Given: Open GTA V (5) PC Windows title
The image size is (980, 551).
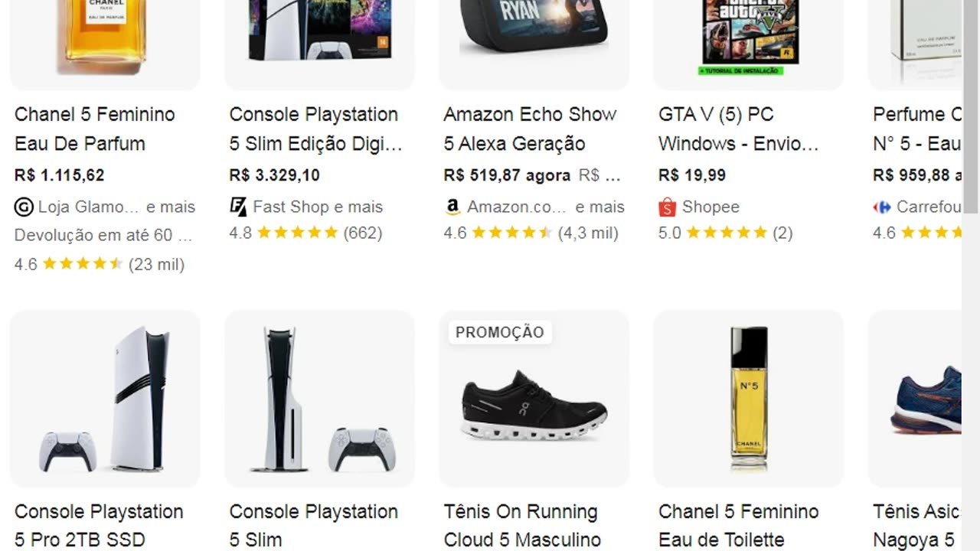Looking at the screenshot, I should pyautogui.click(x=738, y=129).
